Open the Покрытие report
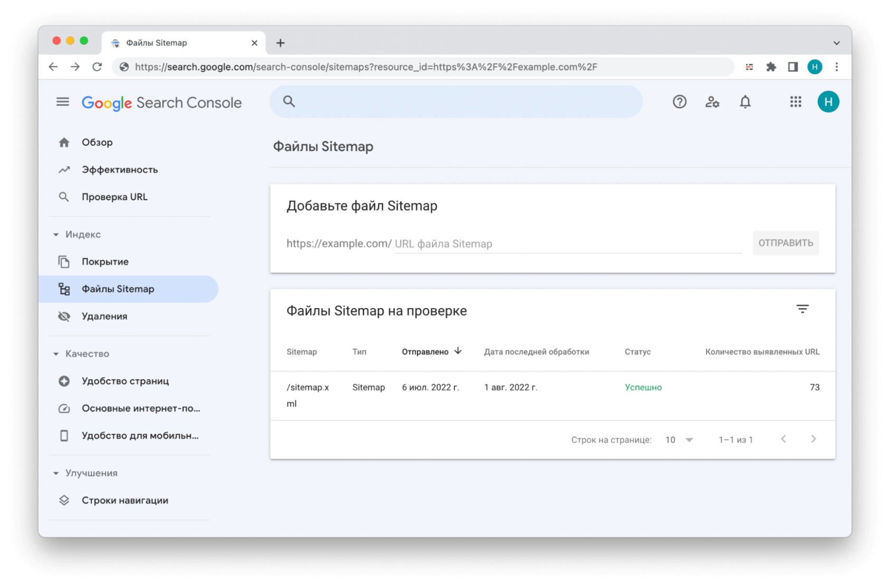The height and width of the screenshot is (588, 890). [105, 262]
